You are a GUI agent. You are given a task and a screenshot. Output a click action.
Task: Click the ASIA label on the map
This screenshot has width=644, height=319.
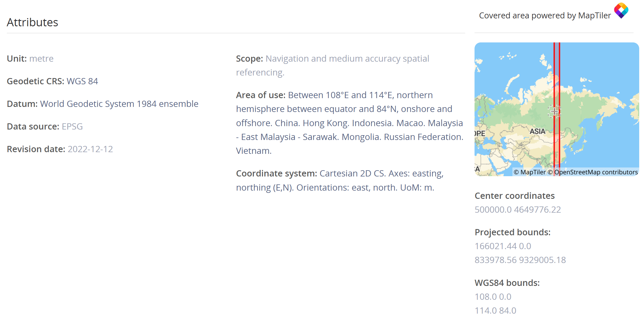(x=537, y=132)
